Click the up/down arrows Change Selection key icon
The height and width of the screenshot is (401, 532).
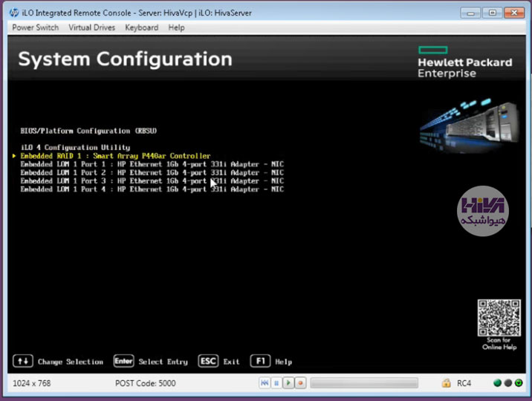(23, 361)
